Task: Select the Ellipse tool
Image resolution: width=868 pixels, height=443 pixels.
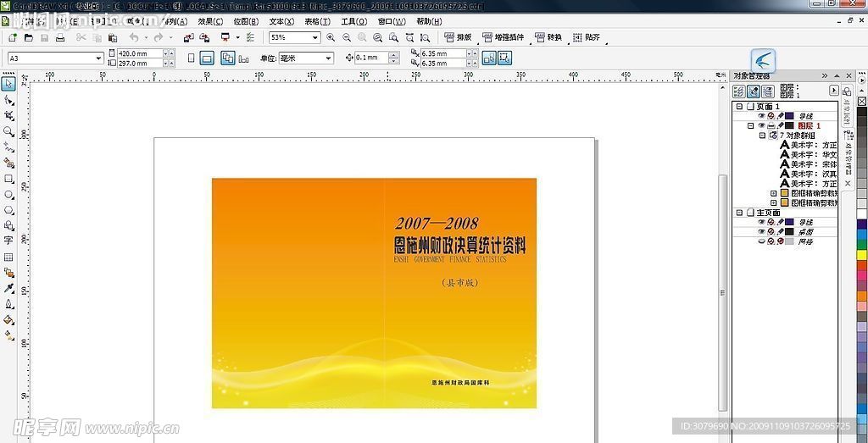Action: 8,195
